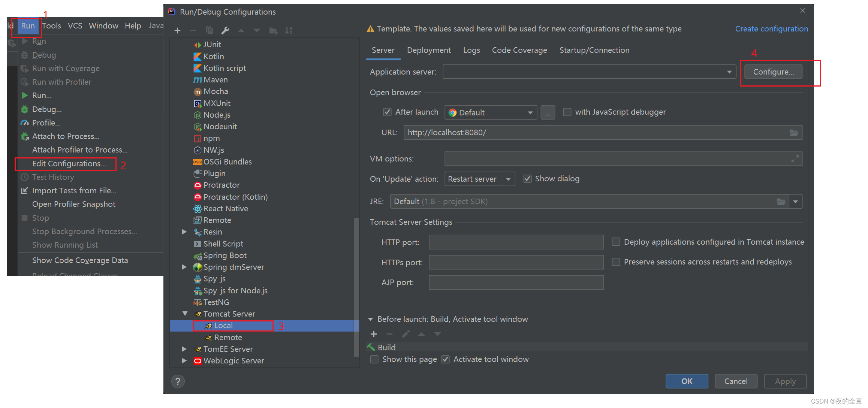The image size is (868, 408).
Task: Click the wrench edit templates icon
Action: click(x=225, y=31)
